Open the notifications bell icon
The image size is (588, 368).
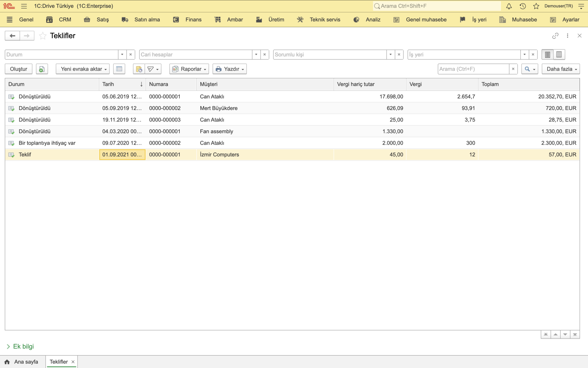[x=509, y=6]
